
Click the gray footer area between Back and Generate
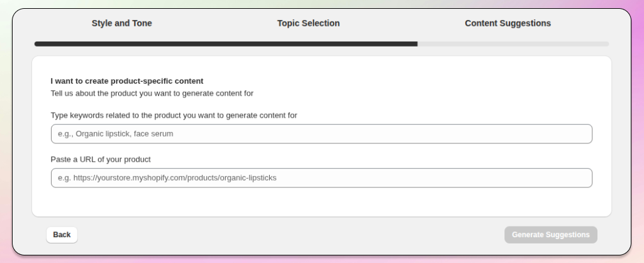tap(289, 235)
